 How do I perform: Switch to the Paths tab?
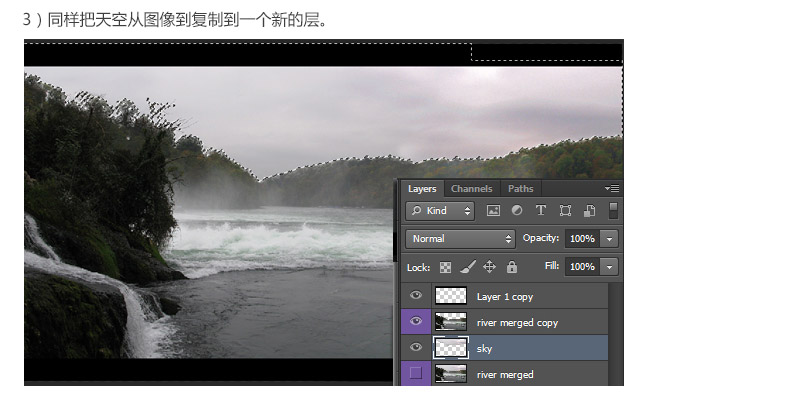point(520,189)
